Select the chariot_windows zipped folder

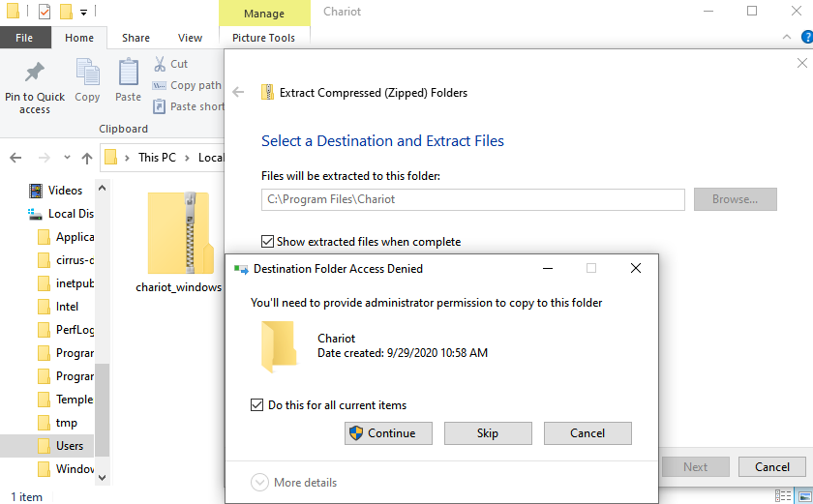(x=179, y=243)
